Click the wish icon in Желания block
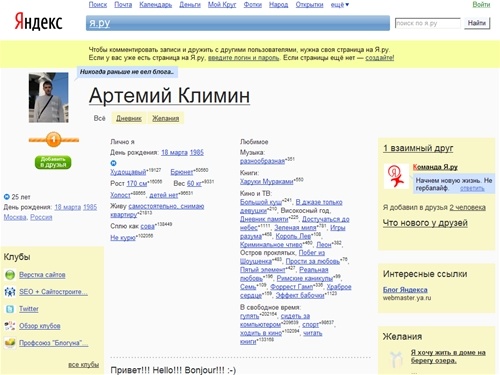500x375 pixels. [396, 359]
